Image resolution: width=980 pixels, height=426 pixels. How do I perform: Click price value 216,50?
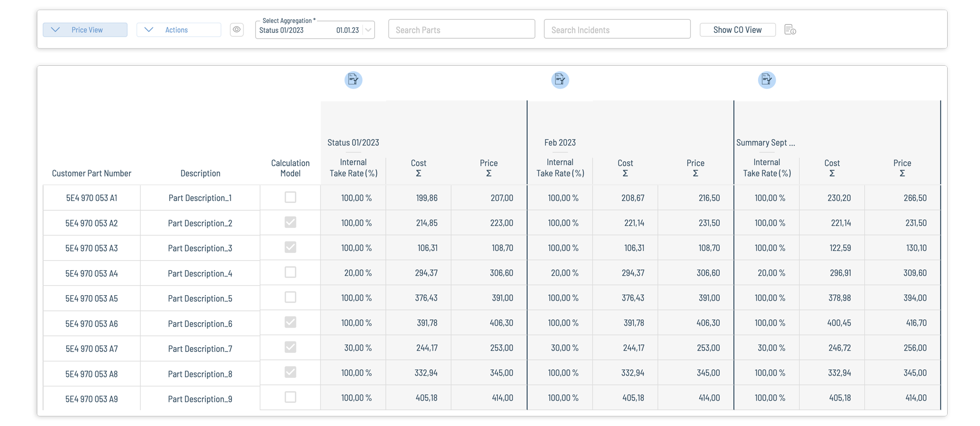[x=709, y=198]
